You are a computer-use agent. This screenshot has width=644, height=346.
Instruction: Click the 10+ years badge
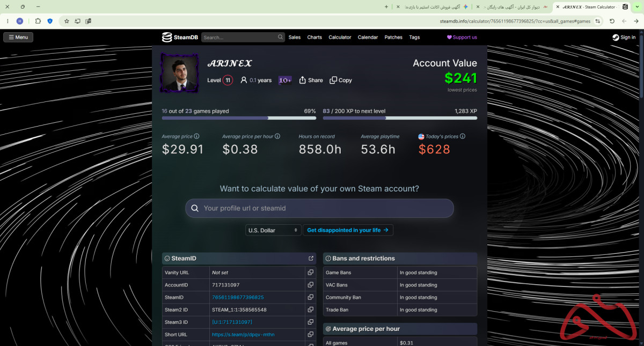pos(285,80)
